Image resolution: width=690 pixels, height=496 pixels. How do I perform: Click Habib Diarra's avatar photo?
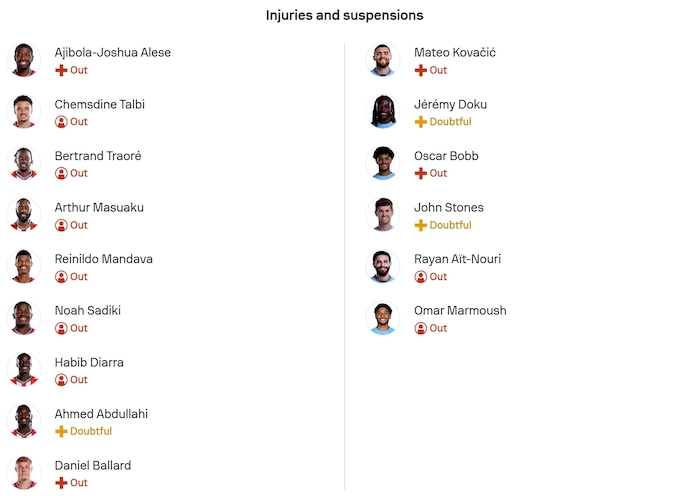(24, 370)
